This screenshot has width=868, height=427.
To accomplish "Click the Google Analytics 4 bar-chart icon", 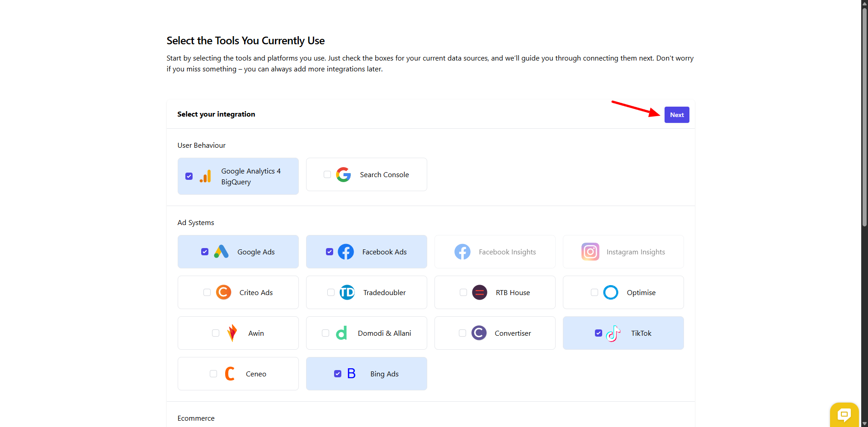I will 205,176.
